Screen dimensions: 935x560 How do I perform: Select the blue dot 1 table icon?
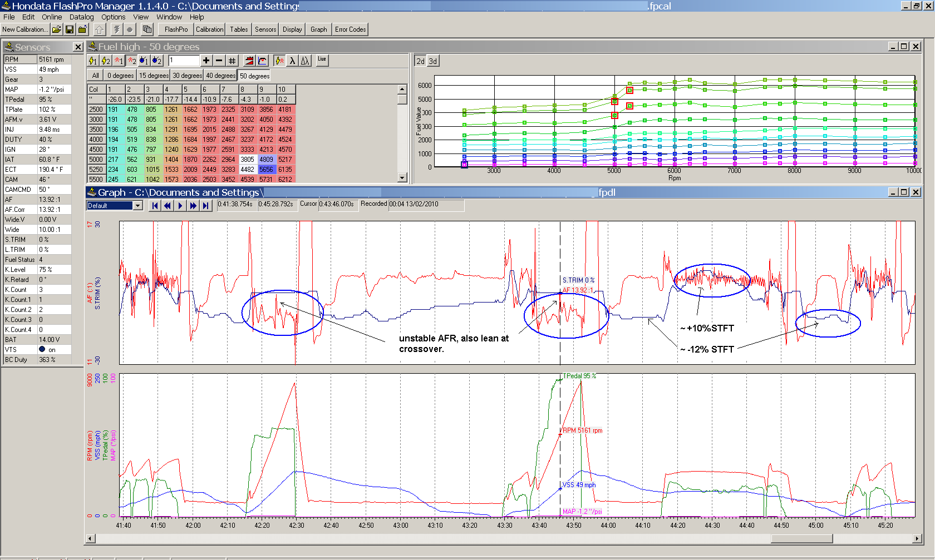click(144, 61)
